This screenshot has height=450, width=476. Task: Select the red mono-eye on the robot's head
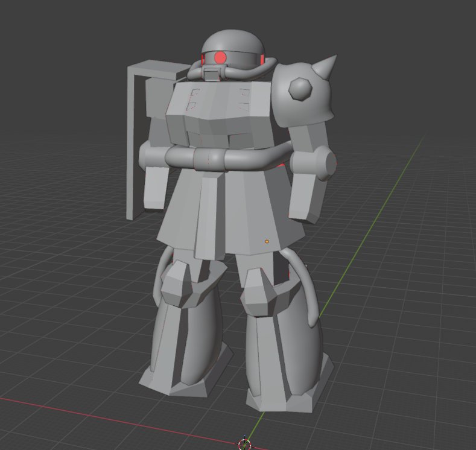(220, 57)
